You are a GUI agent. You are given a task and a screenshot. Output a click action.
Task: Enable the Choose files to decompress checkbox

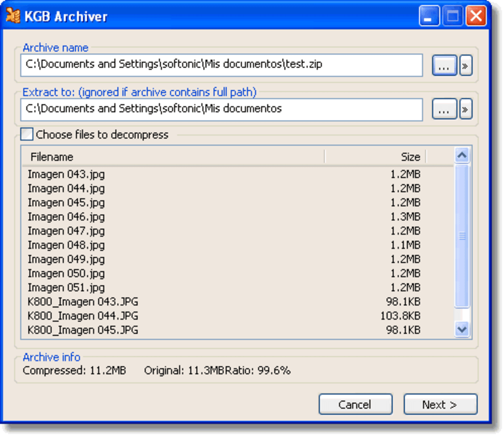tap(26, 134)
